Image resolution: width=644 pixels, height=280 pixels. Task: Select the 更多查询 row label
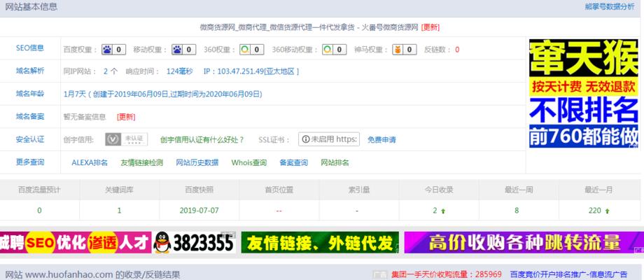tap(30, 162)
